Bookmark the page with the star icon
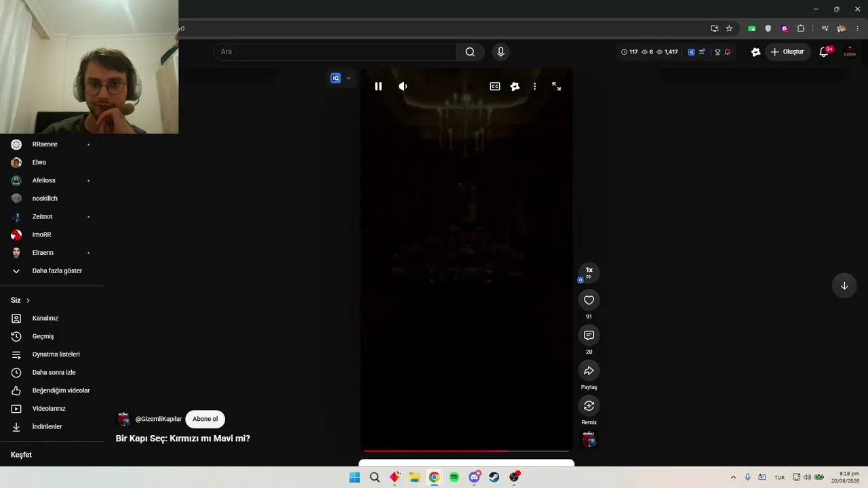This screenshot has width=868, height=488. coord(729,28)
